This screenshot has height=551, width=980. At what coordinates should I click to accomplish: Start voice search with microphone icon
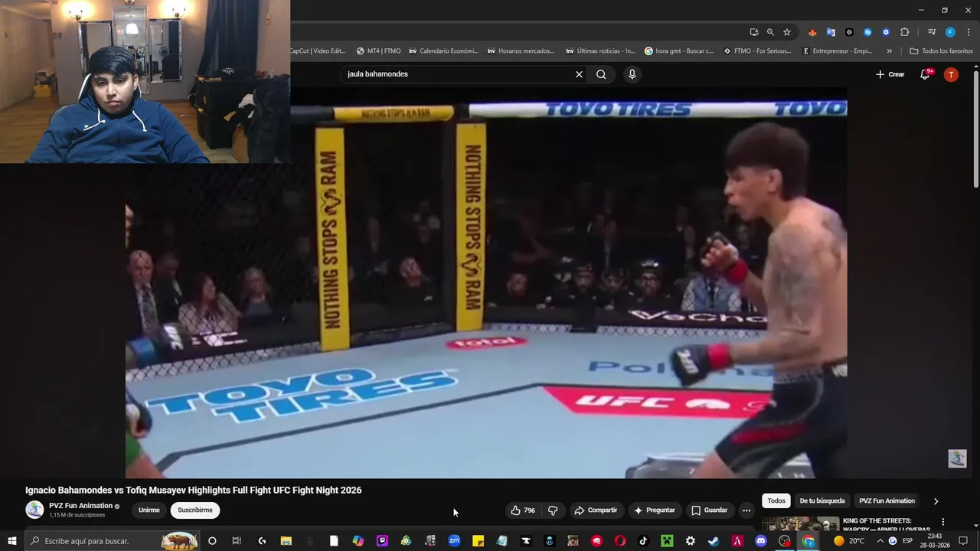pos(632,74)
